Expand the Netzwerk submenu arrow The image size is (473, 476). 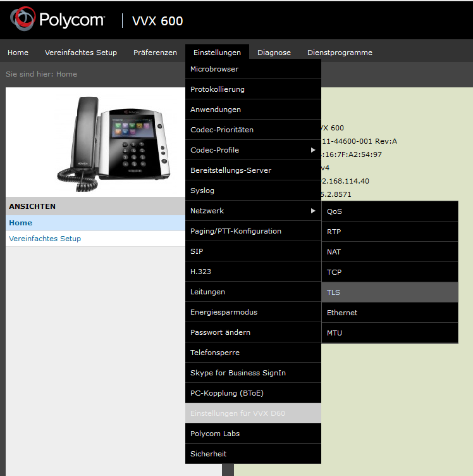pos(313,211)
